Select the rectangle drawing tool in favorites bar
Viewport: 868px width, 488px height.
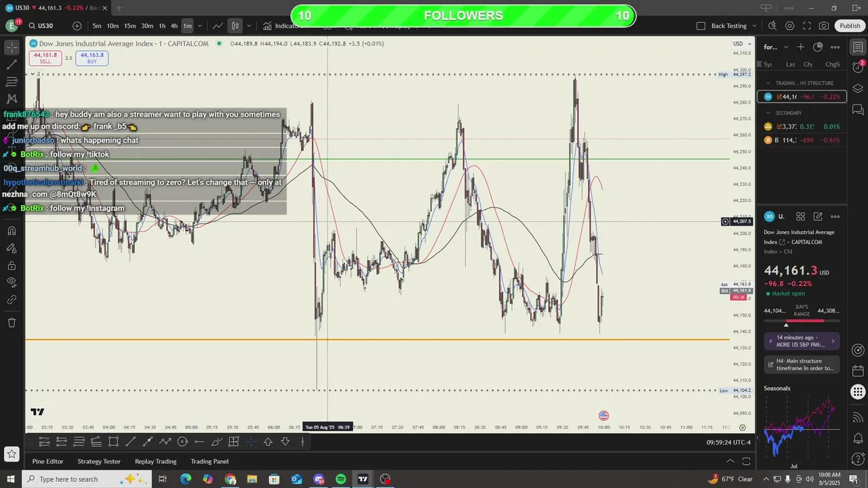[113, 442]
